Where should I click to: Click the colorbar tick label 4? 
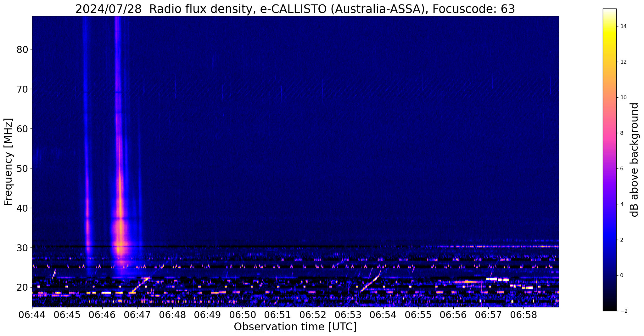621,204
